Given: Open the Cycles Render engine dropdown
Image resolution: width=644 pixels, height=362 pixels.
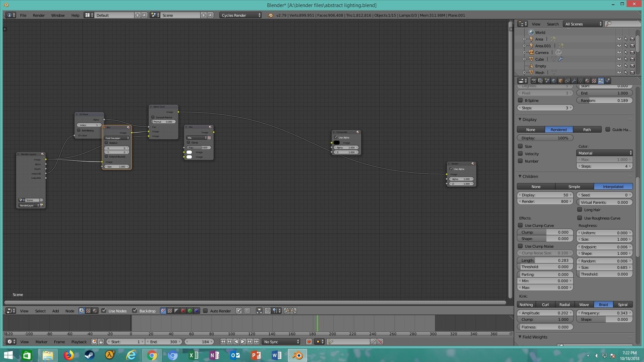Looking at the screenshot, I should [x=240, y=15].
